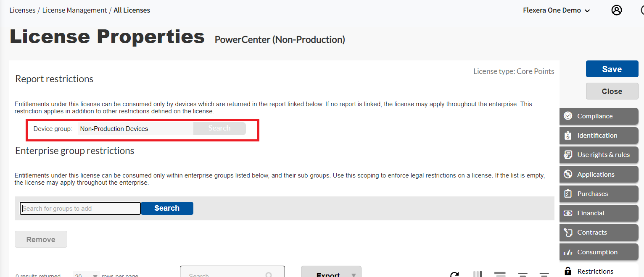This screenshot has height=277, width=644.
Task: Open the column chooser icon
Action: coord(478,274)
